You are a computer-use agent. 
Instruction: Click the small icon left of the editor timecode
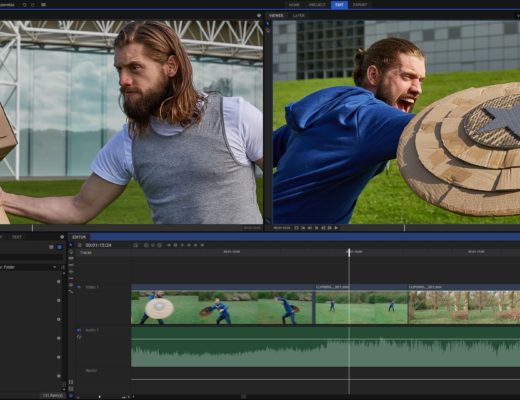80,245
